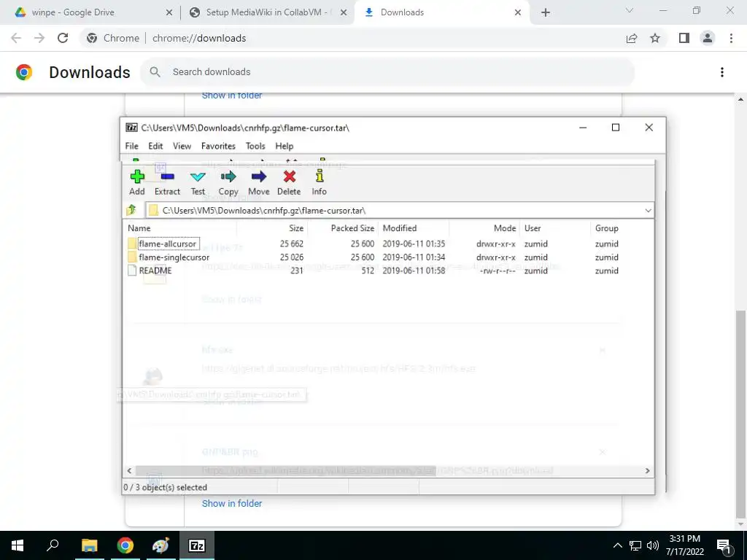Open notification center icon
747x560 pixels.
(x=724, y=545)
